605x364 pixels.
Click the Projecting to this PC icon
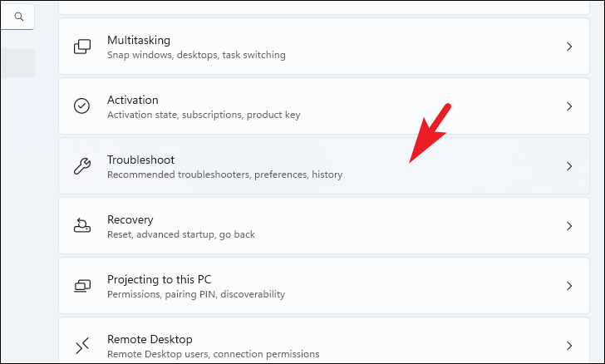(x=82, y=286)
